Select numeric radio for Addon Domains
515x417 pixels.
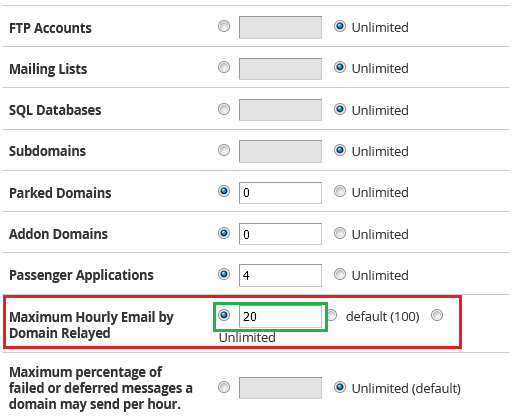coord(224,233)
